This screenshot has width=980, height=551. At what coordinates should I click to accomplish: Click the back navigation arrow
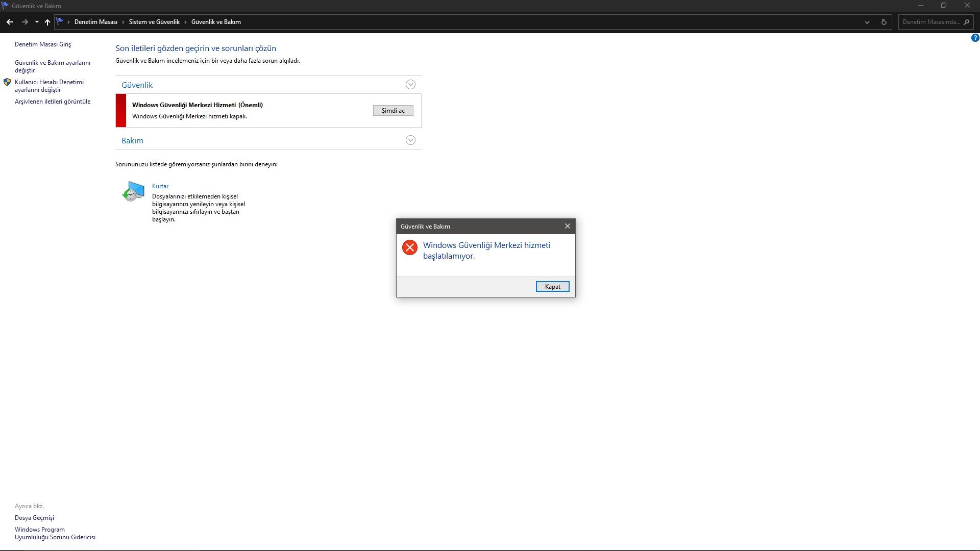9,22
